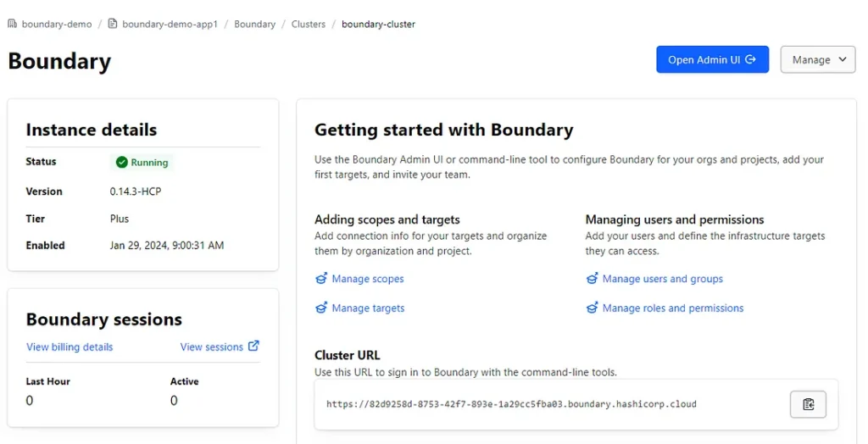Click the Manage users and groups icon
The image size is (868, 444).
coord(592,279)
